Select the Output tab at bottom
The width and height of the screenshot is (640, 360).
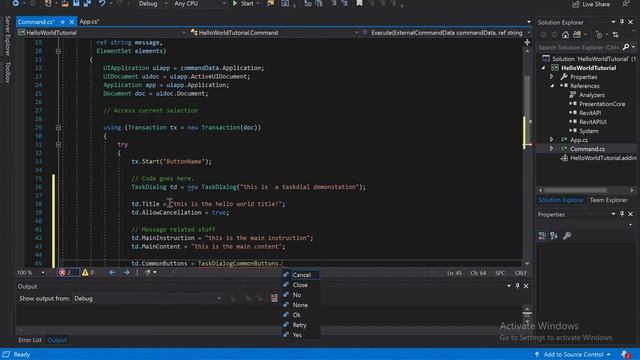click(57, 340)
